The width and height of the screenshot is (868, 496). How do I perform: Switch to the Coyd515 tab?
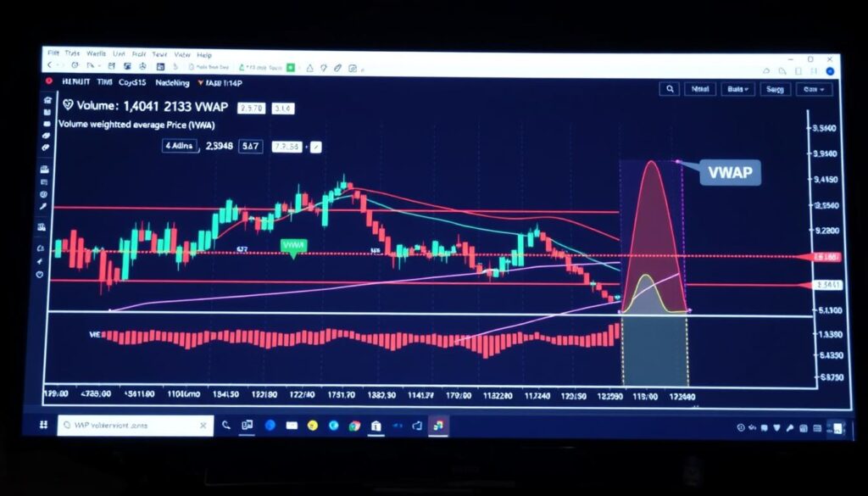tap(133, 82)
